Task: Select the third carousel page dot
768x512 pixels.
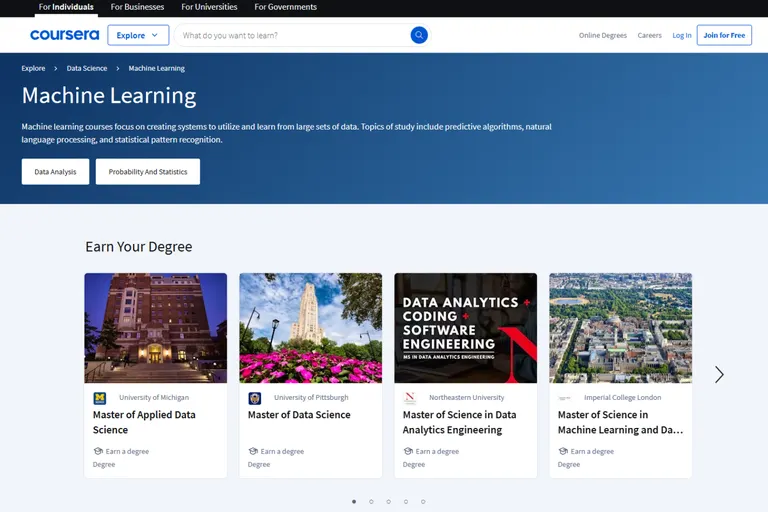Action: [x=388, y=502]
